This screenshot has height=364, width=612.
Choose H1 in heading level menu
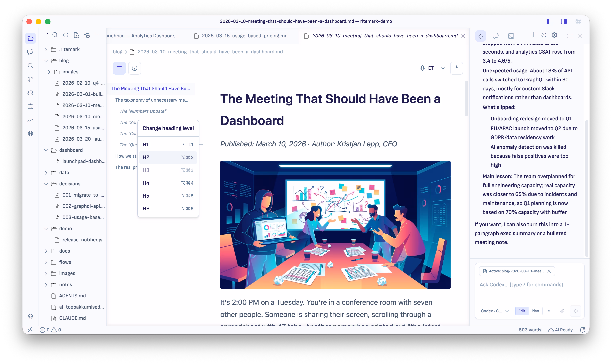(x=168, y=144)
